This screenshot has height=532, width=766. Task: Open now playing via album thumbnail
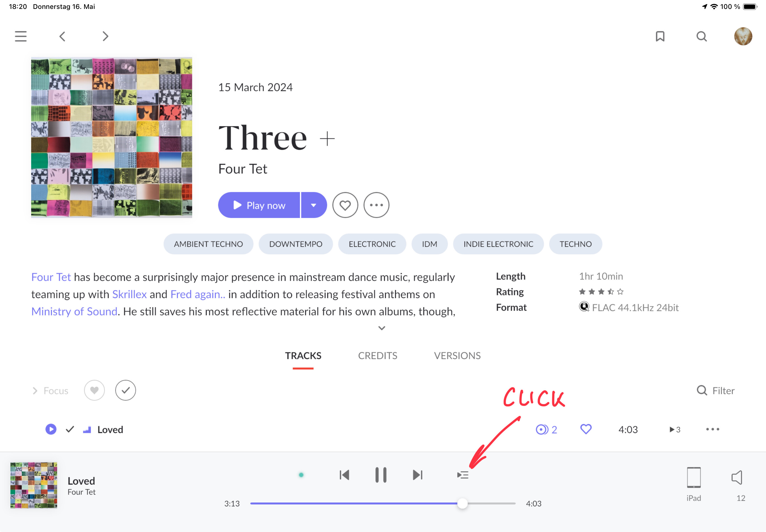tap(34, 485)
